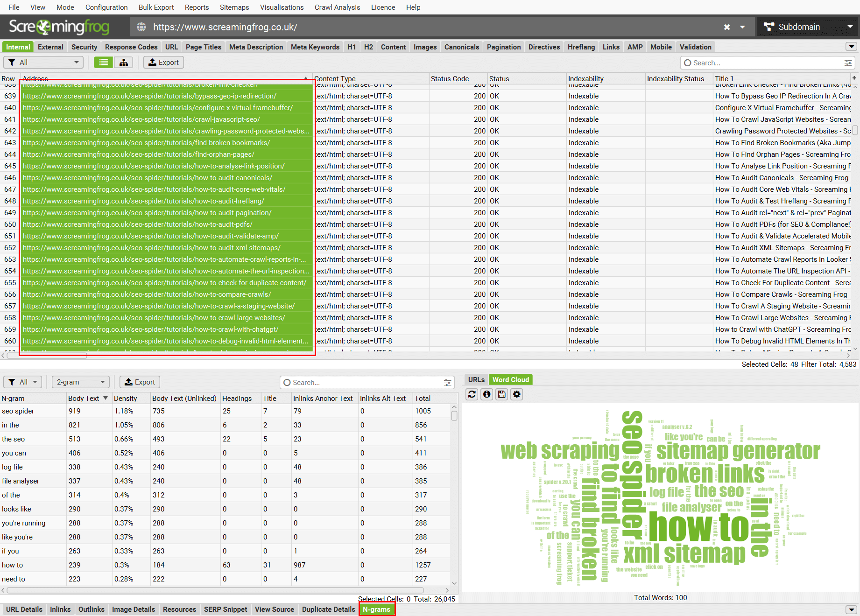Switch to the Word Cloud sub-tab
The height and width of the screenshot is (616, 860).
tap(511, 380)
